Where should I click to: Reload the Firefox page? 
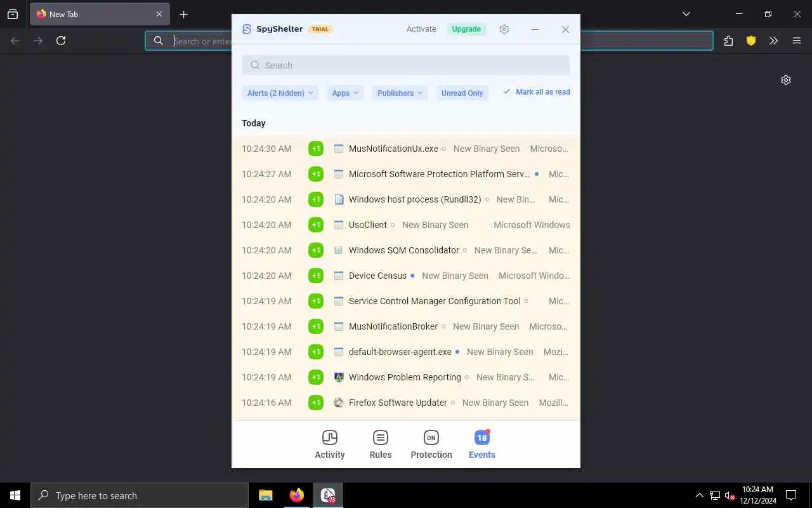61,41
